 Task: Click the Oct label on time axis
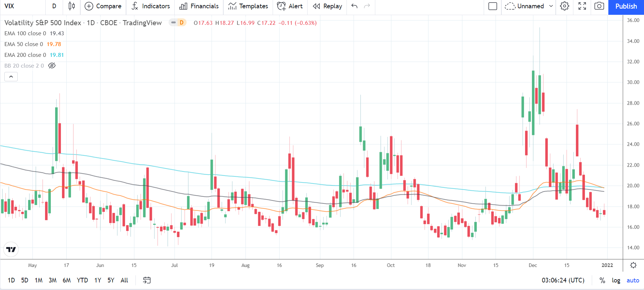391,265
